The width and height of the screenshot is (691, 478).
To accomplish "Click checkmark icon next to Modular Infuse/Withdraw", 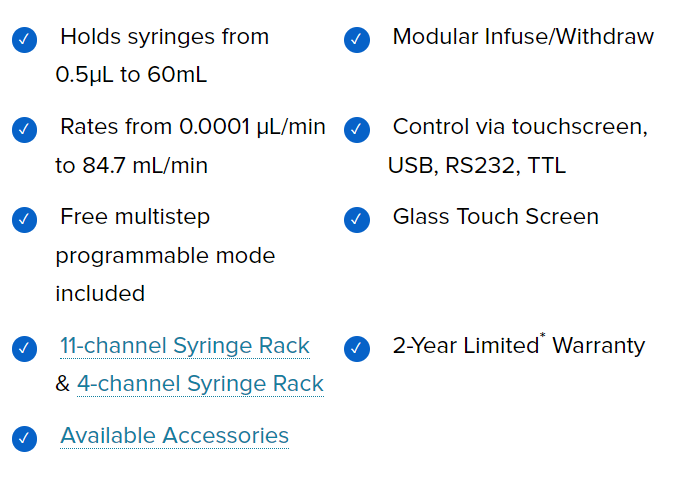I will (357, 40).
